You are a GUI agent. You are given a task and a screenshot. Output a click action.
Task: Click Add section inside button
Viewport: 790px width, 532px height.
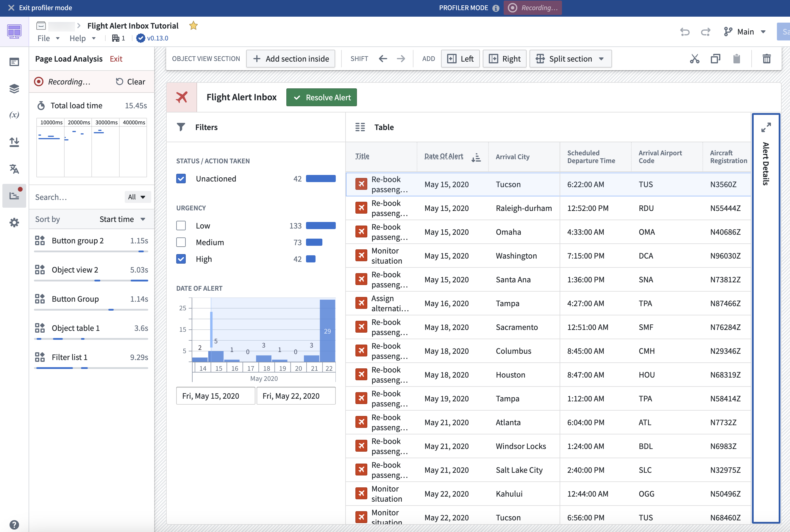pos(291,59)
